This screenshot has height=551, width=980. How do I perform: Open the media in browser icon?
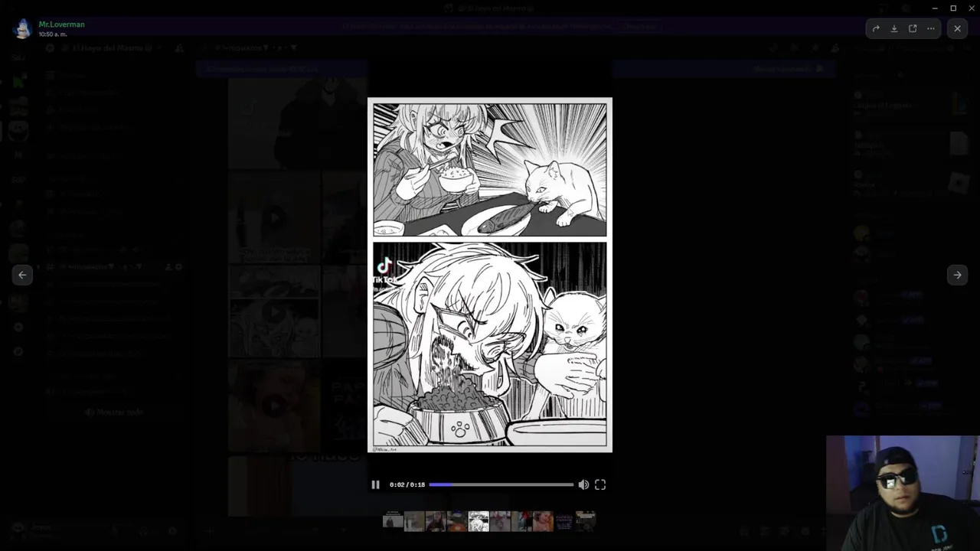pyautogui.click(x=913, y=28)
